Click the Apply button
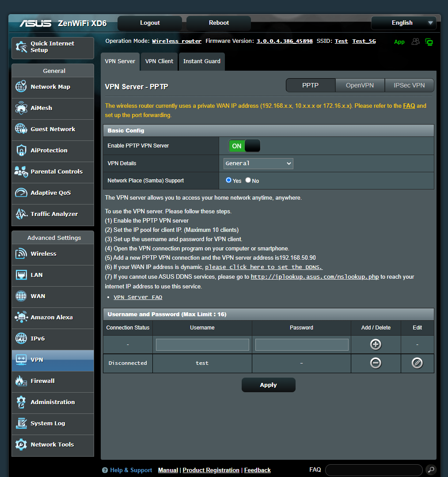Viewport: 448px width, 477px height. [269, 385]
